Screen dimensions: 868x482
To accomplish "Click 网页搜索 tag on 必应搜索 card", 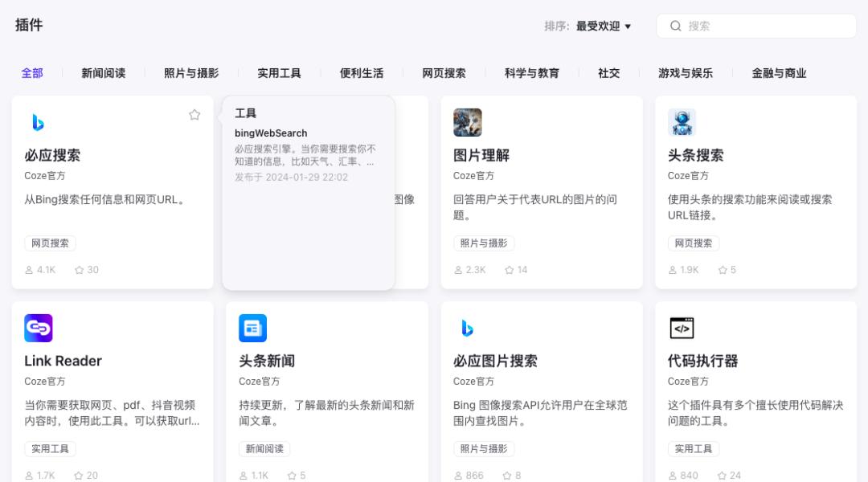I will [50, 243].
